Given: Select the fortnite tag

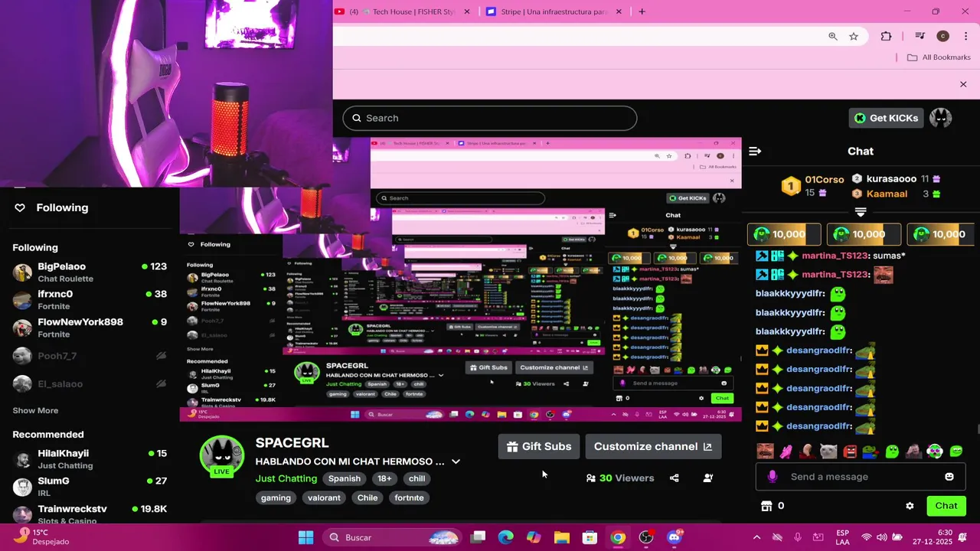Looking at the screenshot, I should tap(409, 497).
